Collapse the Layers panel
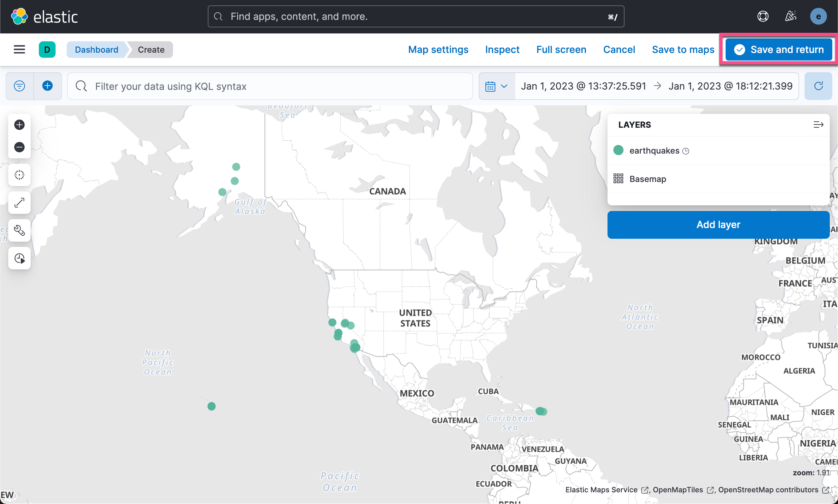The height and width of the screenshot is (504, 838). pos(818,125)
